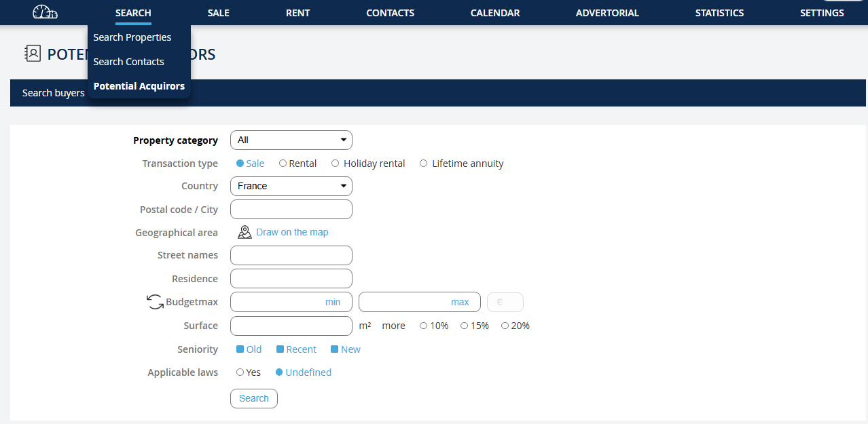This screenshot has height=424, width=868.
Task: Set Applicable laws to Yes
Action: pos(240,372)
